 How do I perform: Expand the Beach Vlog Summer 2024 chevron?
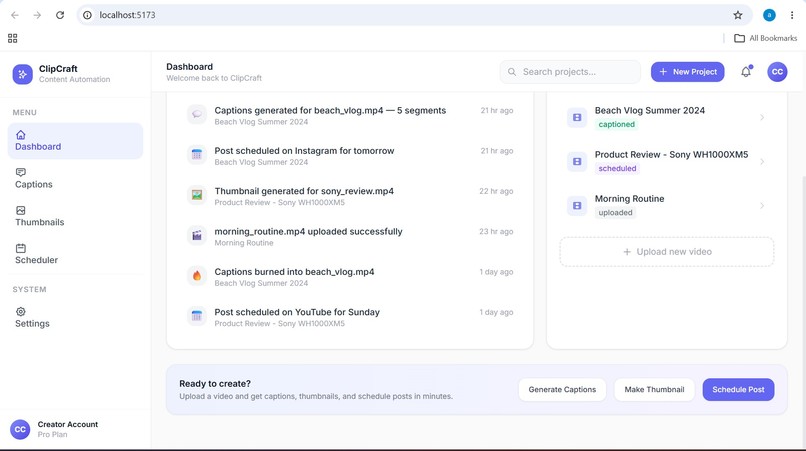762,117
